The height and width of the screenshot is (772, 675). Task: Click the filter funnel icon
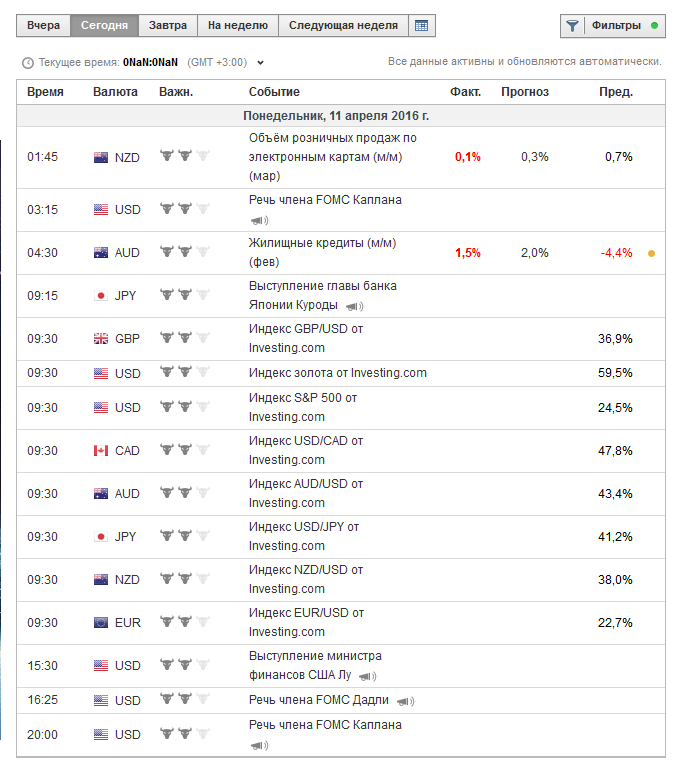[x=572, y=26]
